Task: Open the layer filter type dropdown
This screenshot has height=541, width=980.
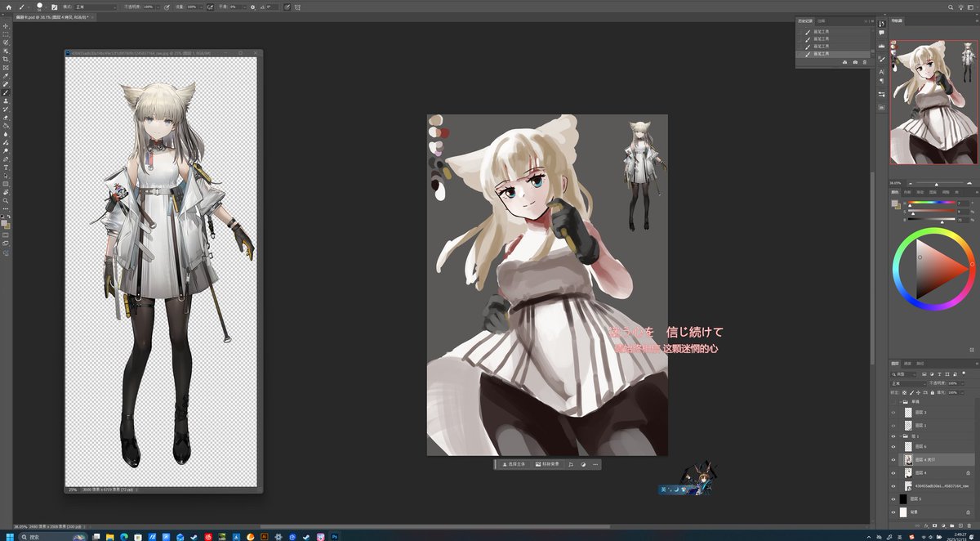Action: click(903, 374)
